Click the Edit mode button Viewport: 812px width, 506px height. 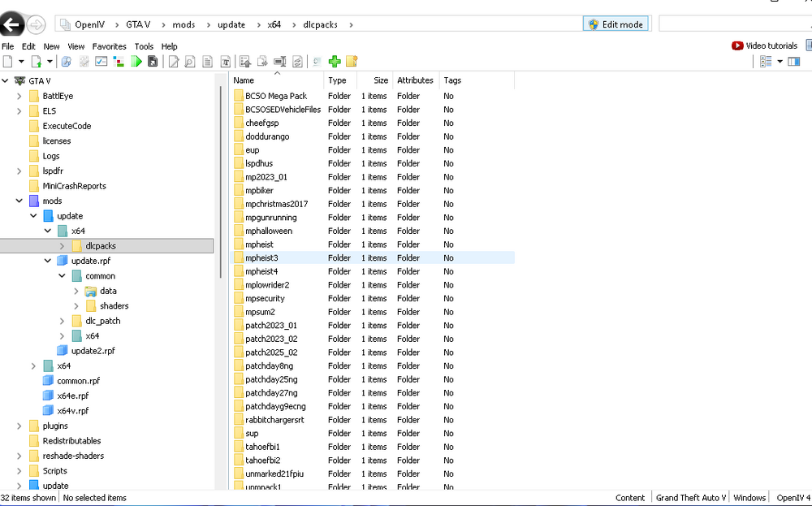(615, 24)
